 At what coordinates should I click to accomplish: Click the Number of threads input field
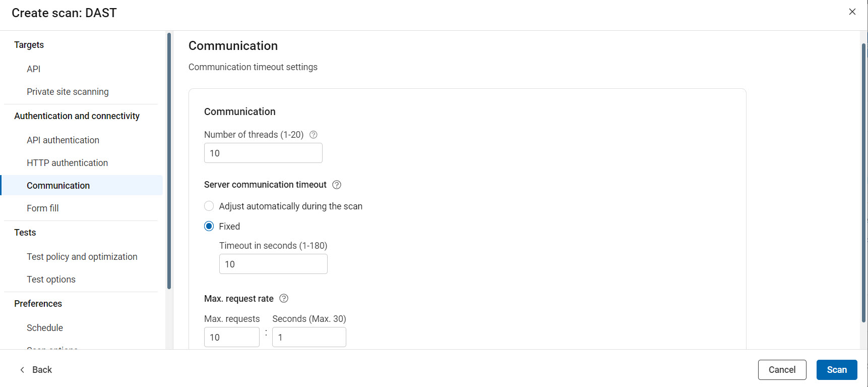pos(263,152)
